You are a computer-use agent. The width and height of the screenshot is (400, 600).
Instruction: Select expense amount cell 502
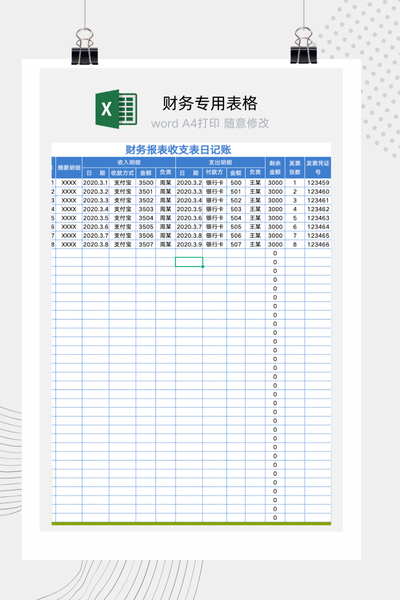pyautogui.click(x=236, y=201)
